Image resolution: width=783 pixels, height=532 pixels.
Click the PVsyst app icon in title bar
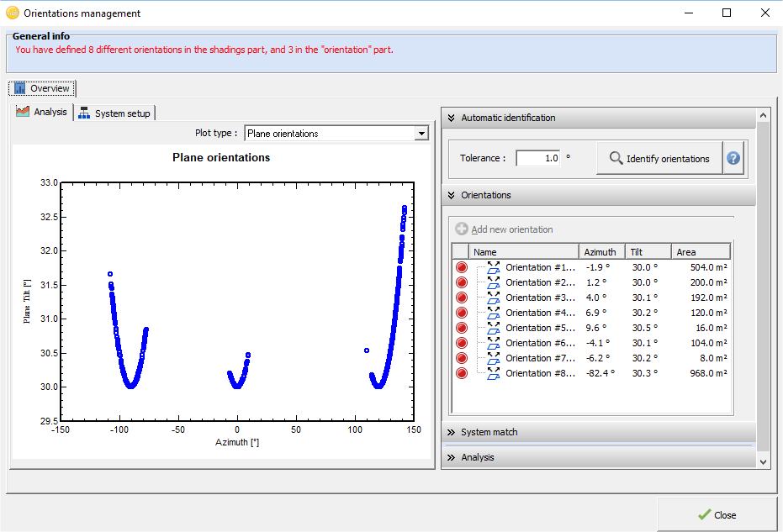(x=13, y=13)
